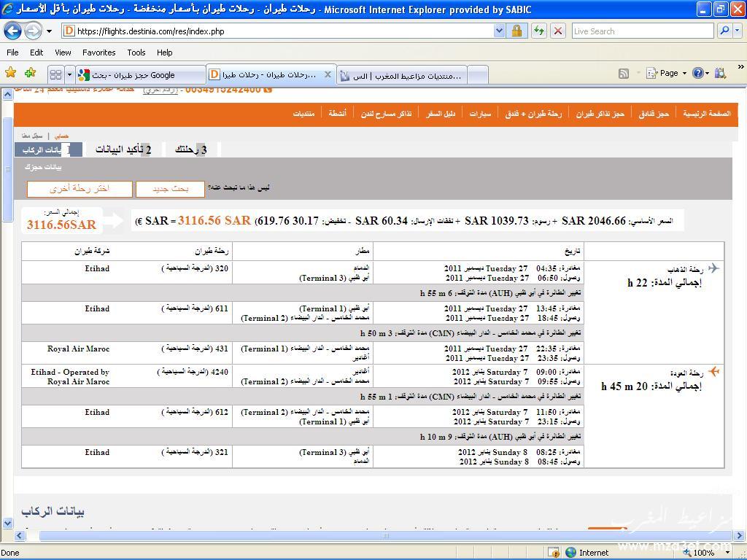Click the Live Search magnifier icon

pos(724,31)
